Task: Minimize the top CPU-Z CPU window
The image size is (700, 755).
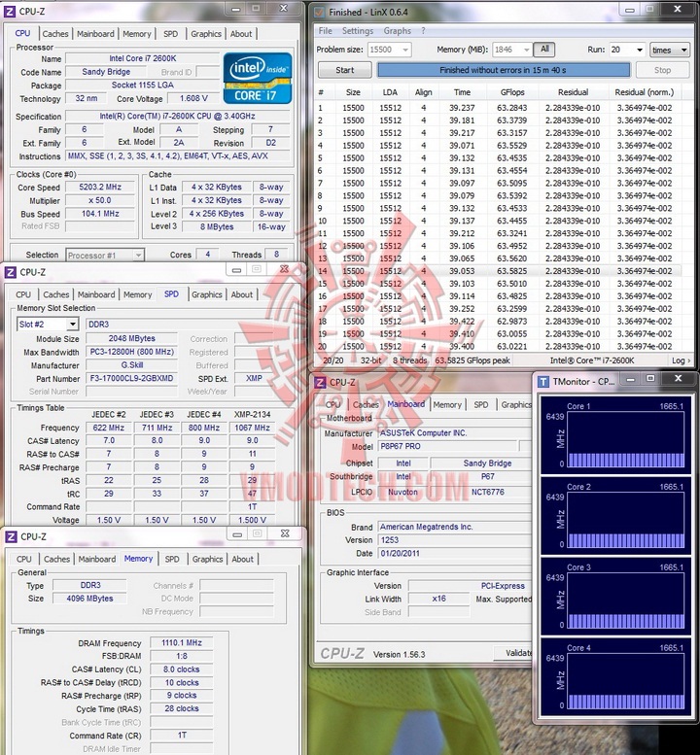Action: click(235, 9)
